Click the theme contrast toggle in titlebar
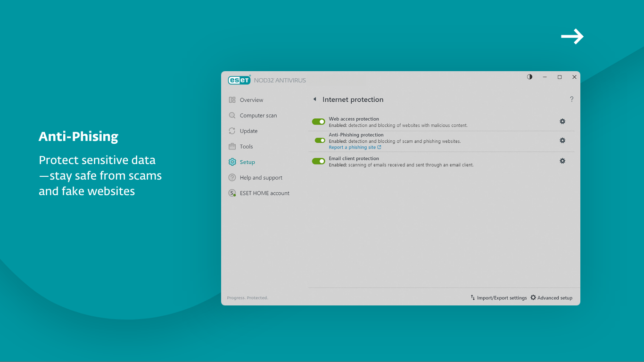 pos(529,76)
